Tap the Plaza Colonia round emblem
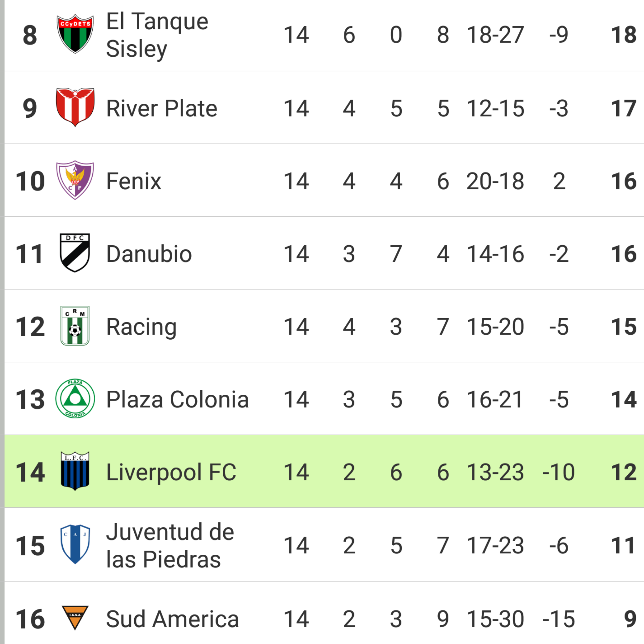The height and width of the screenshot is (644, 644). 75,399
